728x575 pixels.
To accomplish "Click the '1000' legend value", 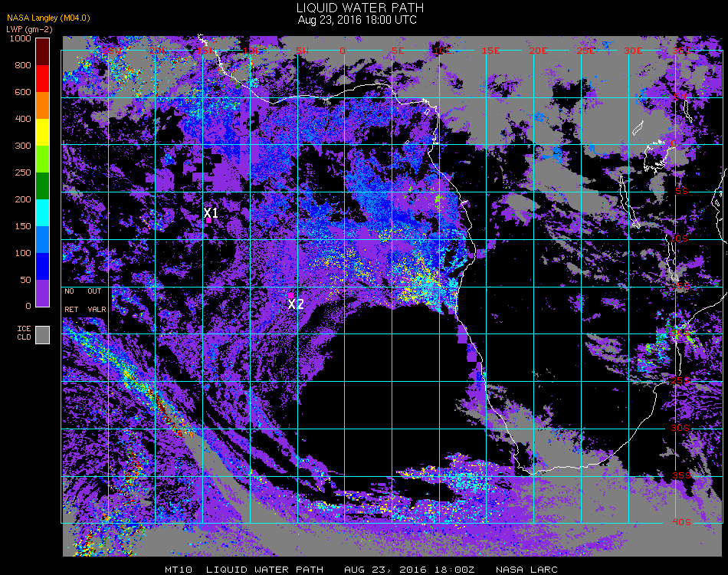I will click(21, 38).
